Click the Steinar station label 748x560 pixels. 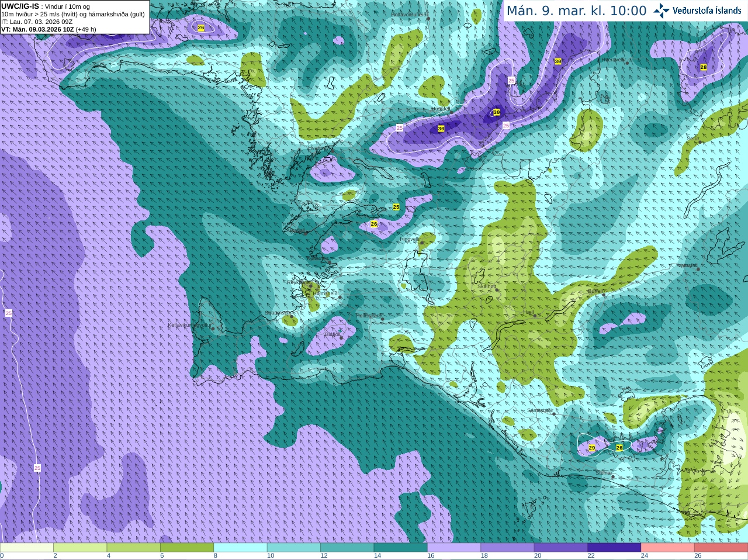tap(603, 473)
